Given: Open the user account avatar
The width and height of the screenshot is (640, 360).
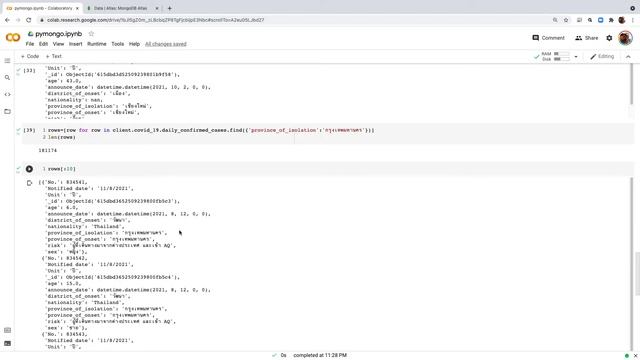Looking at the screenshot, I should (x=625, y=38).
